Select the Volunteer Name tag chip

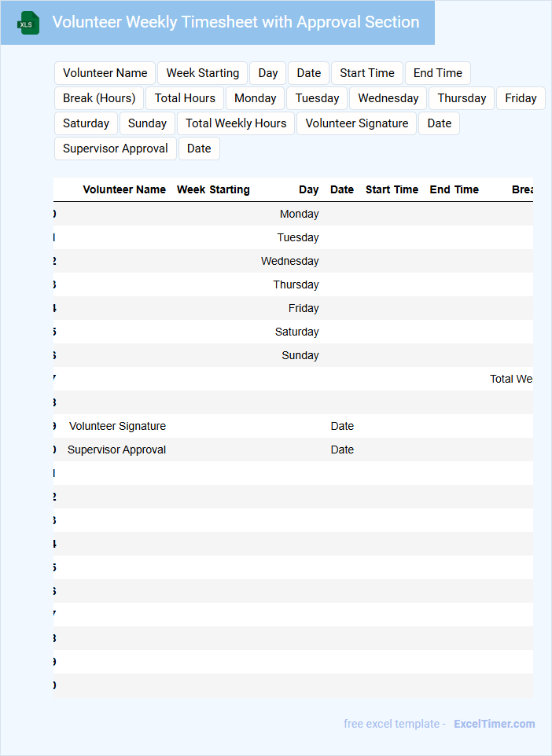pos(105,73)
